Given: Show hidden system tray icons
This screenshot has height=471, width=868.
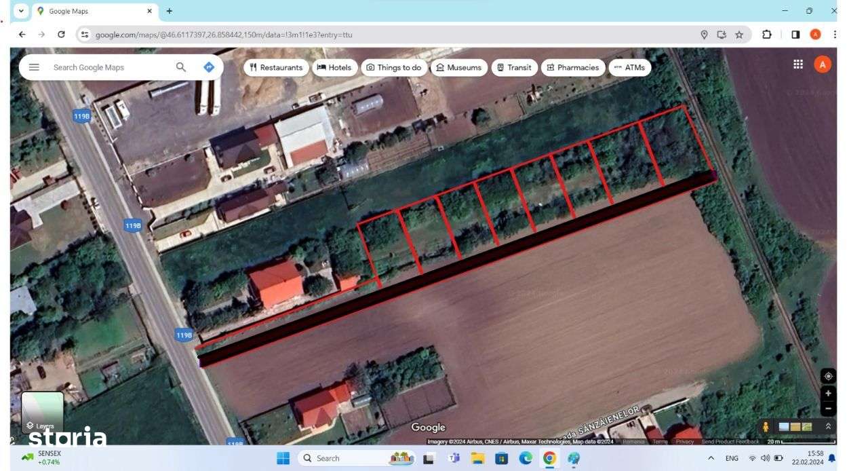Looking at the screenshot, I should 711,458.
